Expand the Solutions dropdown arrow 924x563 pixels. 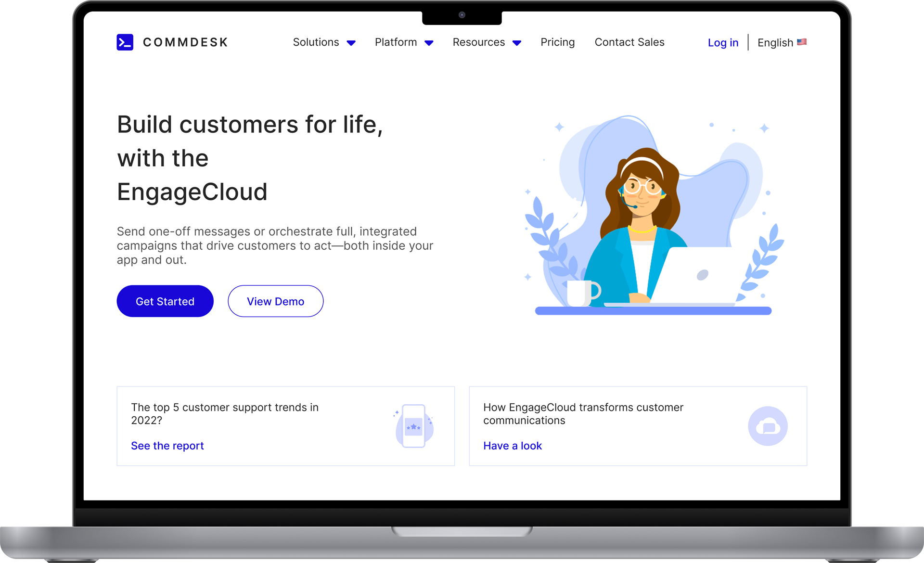pyautogui.click(x=351, y=43)
